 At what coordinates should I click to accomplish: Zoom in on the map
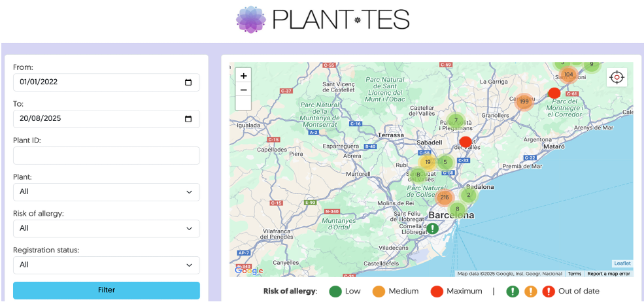click(x=243, y=76)
